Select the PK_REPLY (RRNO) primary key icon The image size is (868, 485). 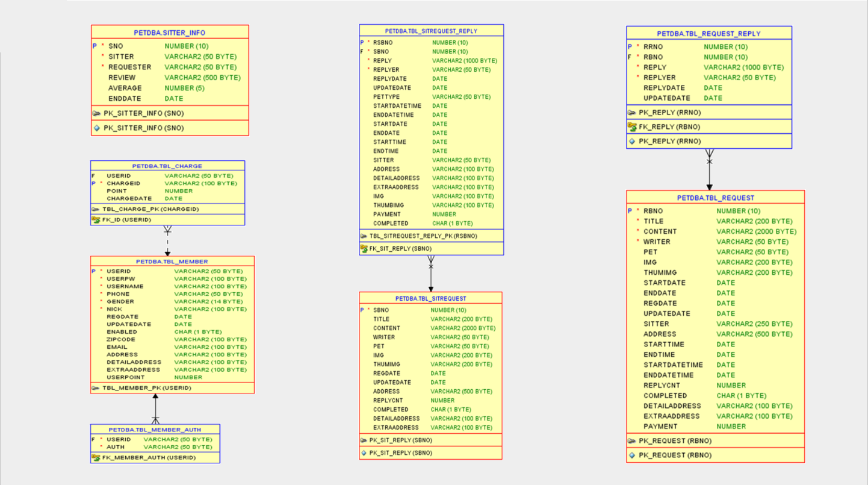633,113
